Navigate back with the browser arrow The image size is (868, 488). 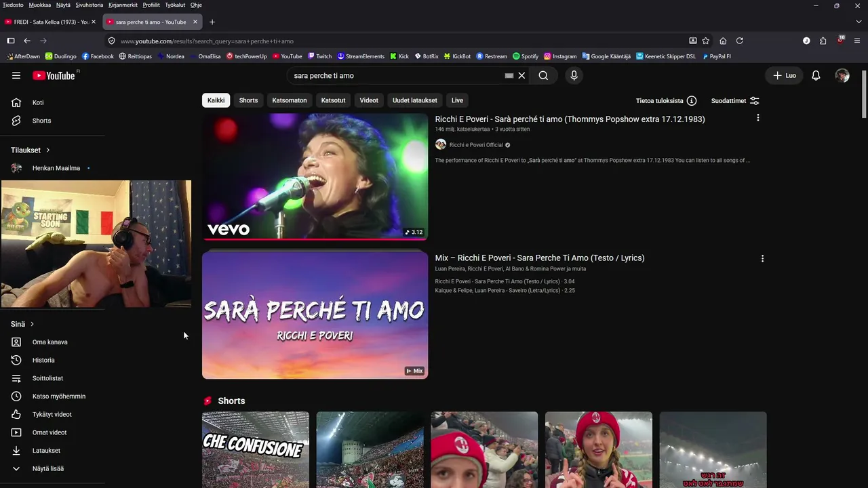point(27,41)
